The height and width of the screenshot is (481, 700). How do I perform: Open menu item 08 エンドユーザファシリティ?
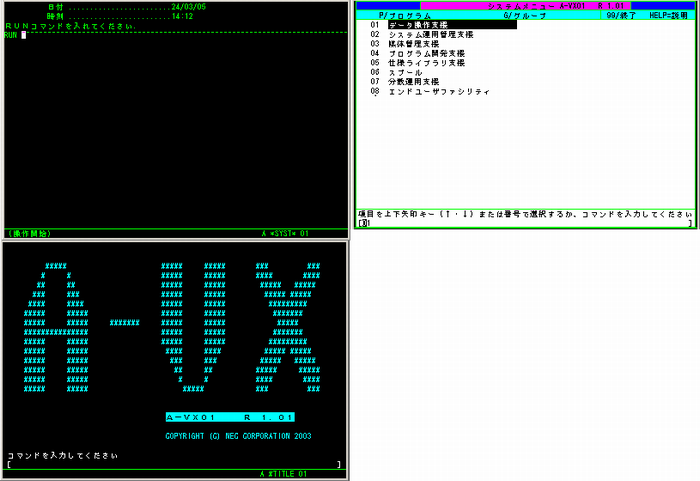(x=430, y=92)
